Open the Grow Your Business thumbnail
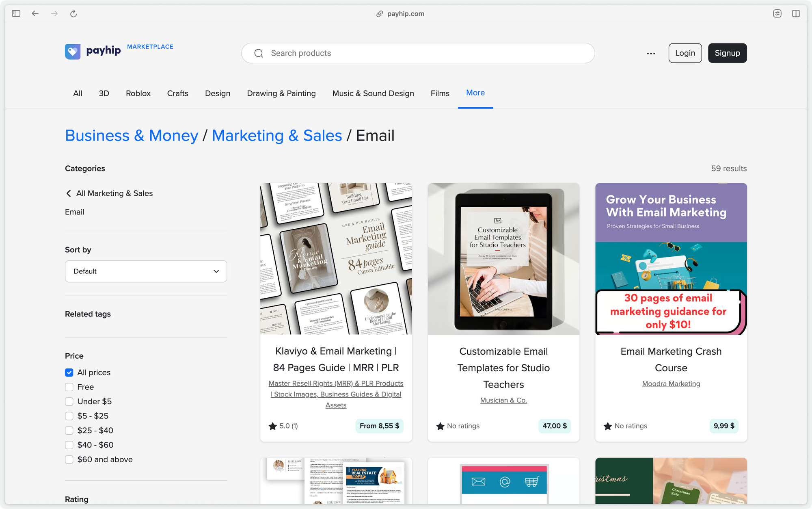This screenshot has height=509, width=812. [671, 259]
